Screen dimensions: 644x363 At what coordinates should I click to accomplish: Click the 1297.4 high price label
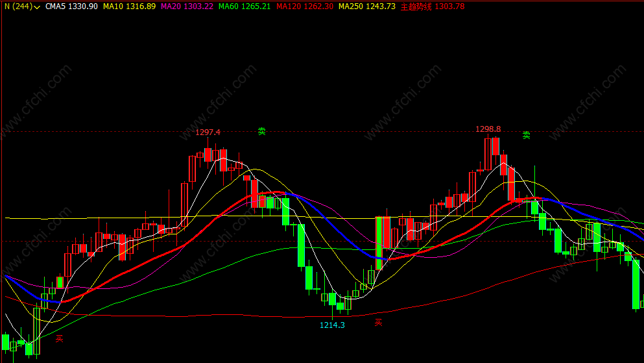tap(208, 132)
